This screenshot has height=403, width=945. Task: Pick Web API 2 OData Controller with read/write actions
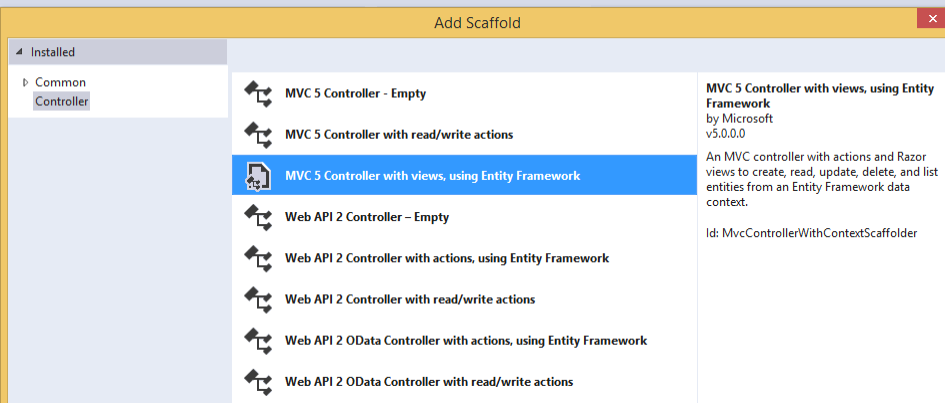[429, 381]
